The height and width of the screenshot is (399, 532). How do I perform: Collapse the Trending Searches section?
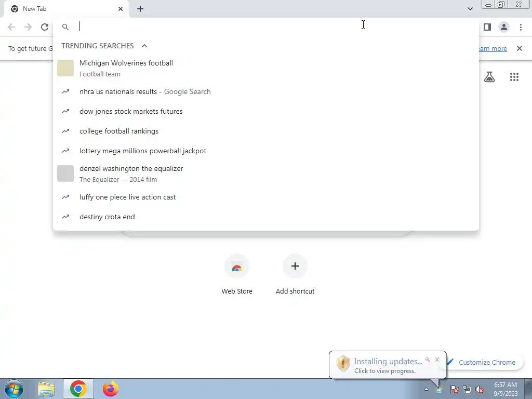tap(144, 46)
